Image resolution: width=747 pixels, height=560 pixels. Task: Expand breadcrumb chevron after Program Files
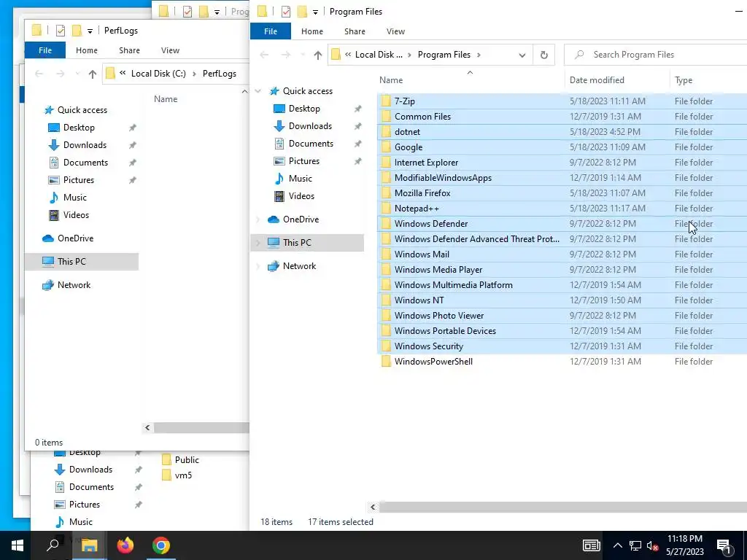(x=479, y=55)
